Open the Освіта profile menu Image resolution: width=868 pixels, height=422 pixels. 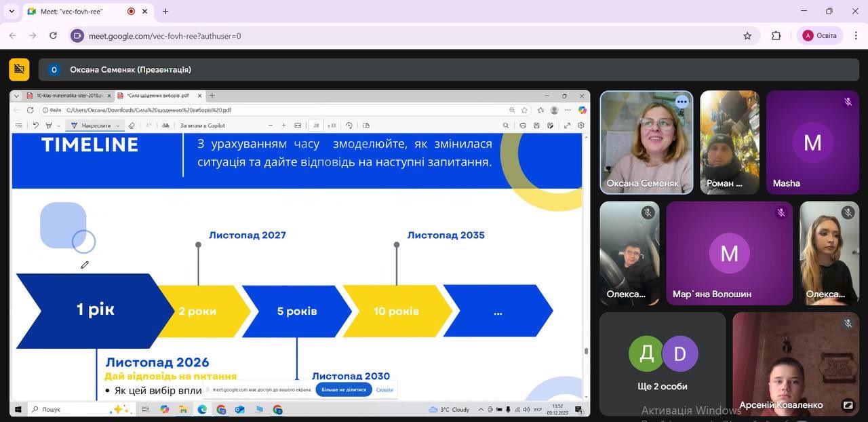point(820,36)
